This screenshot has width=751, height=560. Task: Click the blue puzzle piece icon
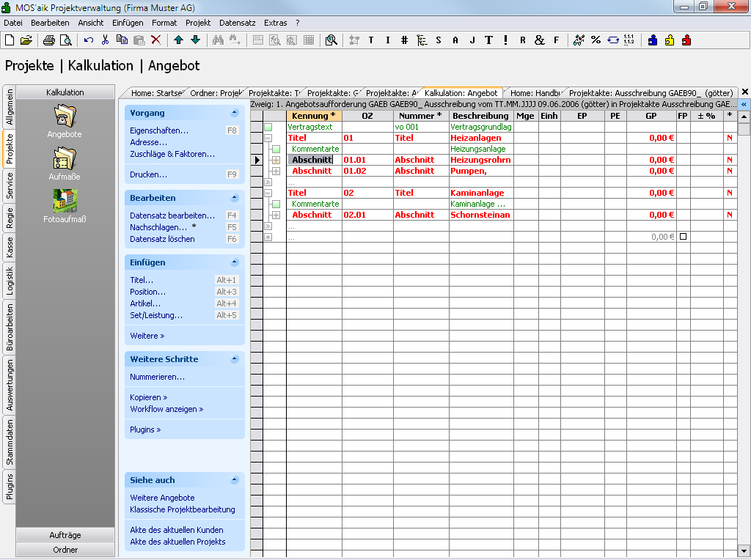[652, 40]
